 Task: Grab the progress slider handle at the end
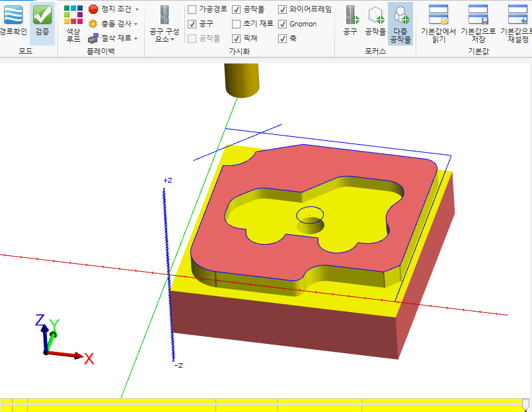(x=525, y=405)
